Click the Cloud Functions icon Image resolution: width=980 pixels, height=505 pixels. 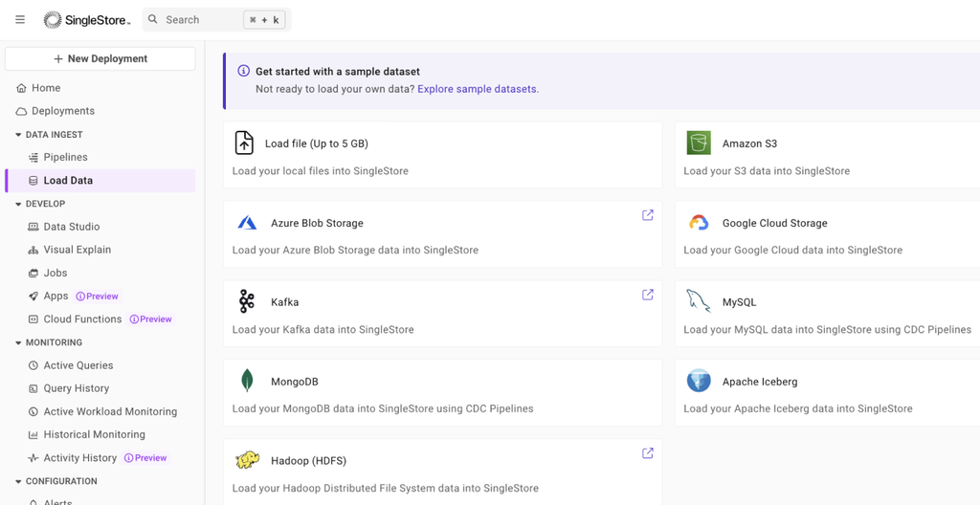33,319
